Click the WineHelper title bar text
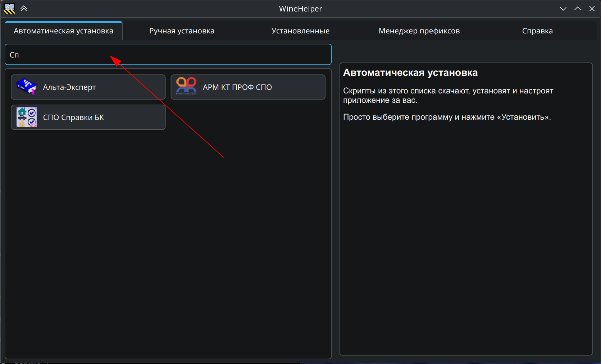This screenshot has width=601, height=364. point(300,9)
